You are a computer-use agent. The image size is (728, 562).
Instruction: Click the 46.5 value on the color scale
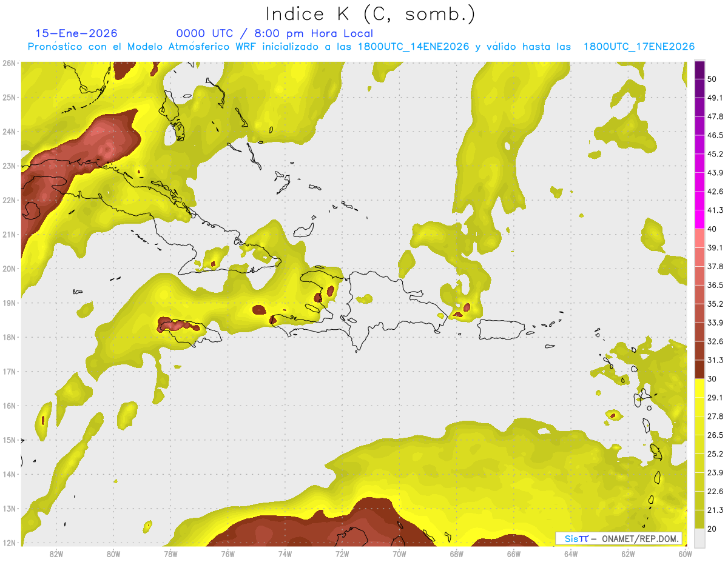coord(715,135)
